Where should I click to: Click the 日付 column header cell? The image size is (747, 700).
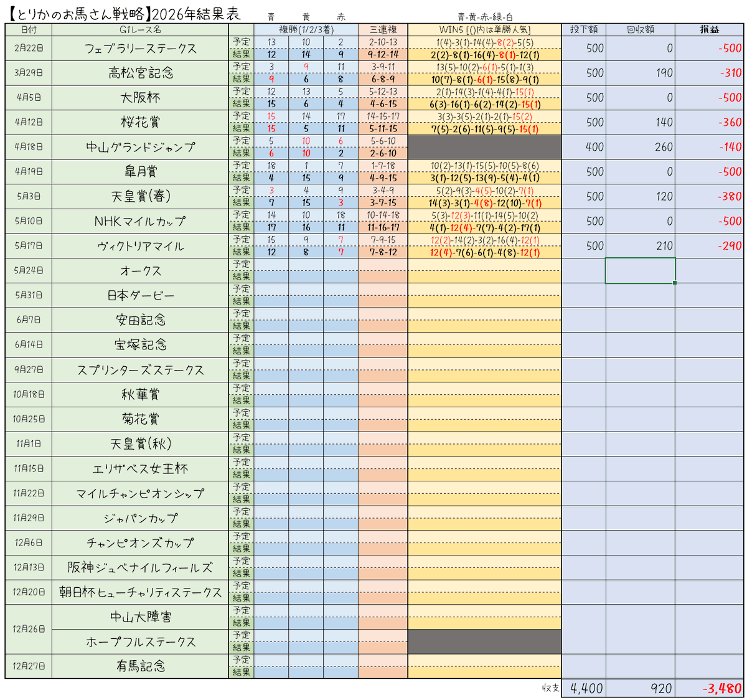(x=28, y=29)
